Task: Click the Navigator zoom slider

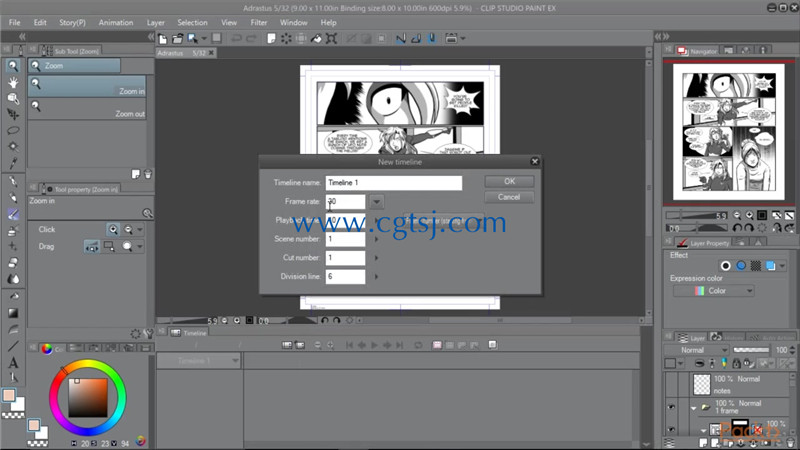Action: (x=696, y=215)
